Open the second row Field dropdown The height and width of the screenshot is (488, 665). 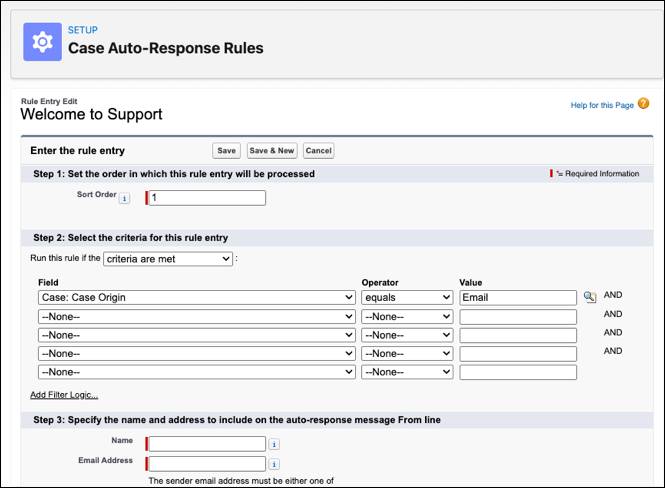click(197, 317)
